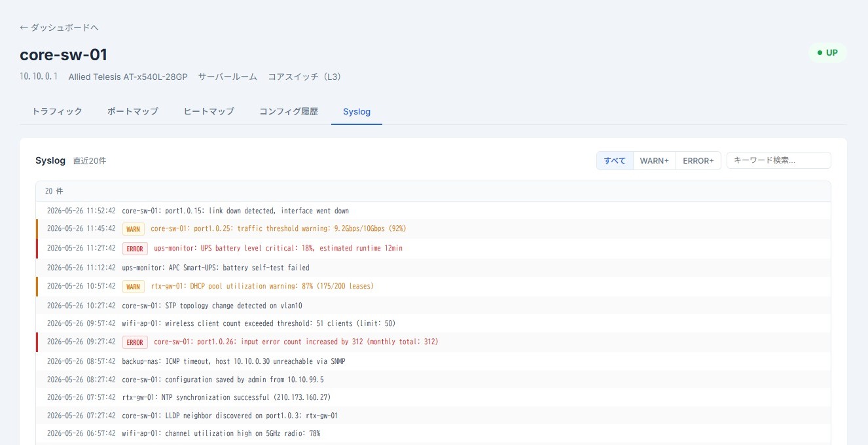Select the configuration saved by admin entry

coord(433,380)
